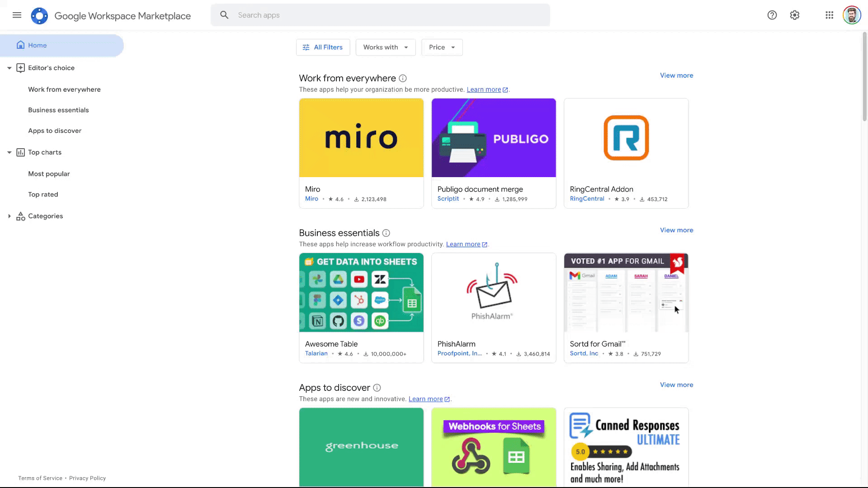Collapse the Top charts section

(9, 153)
